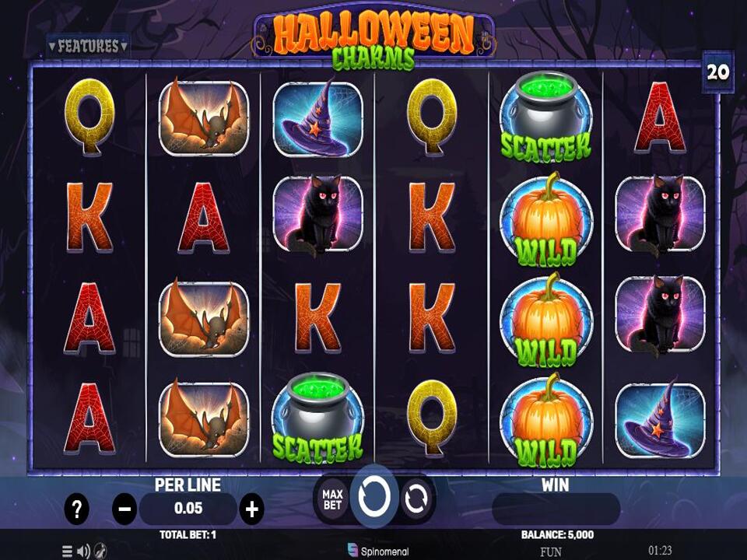
Task: Click the cauldron Scatter symbol on reel three
Action: [317, 417]
